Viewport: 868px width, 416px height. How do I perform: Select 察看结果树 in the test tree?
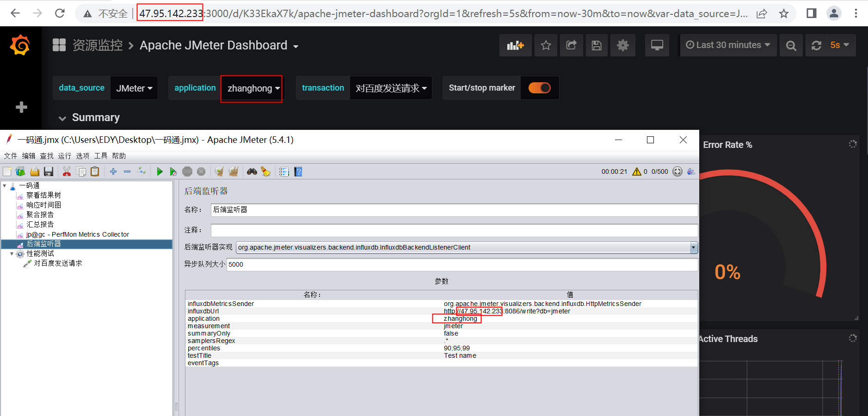click(x=43, y=196)
